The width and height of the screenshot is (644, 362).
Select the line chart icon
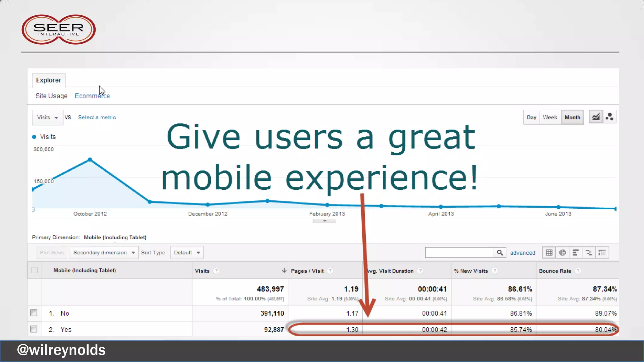[596, 117]
